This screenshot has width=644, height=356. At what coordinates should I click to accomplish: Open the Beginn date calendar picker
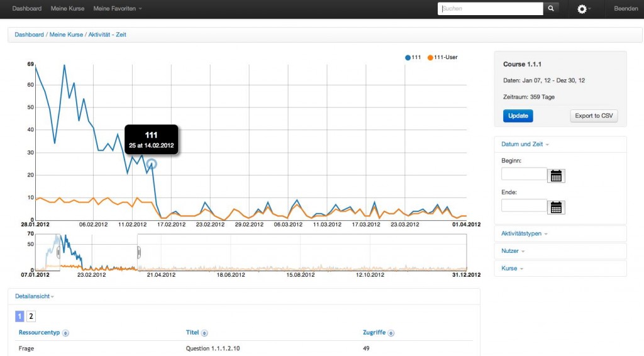coord(556,175)
